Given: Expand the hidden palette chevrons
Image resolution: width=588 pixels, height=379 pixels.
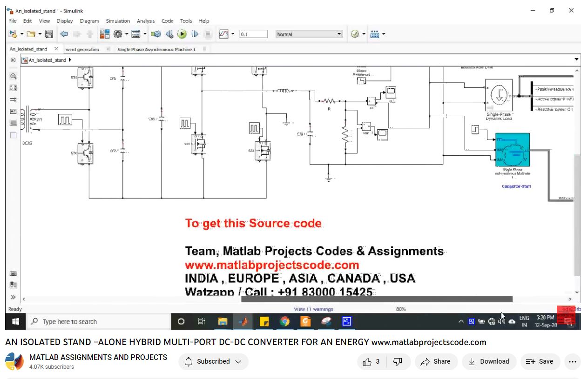Looking at the screenshot, I should 13,297.
